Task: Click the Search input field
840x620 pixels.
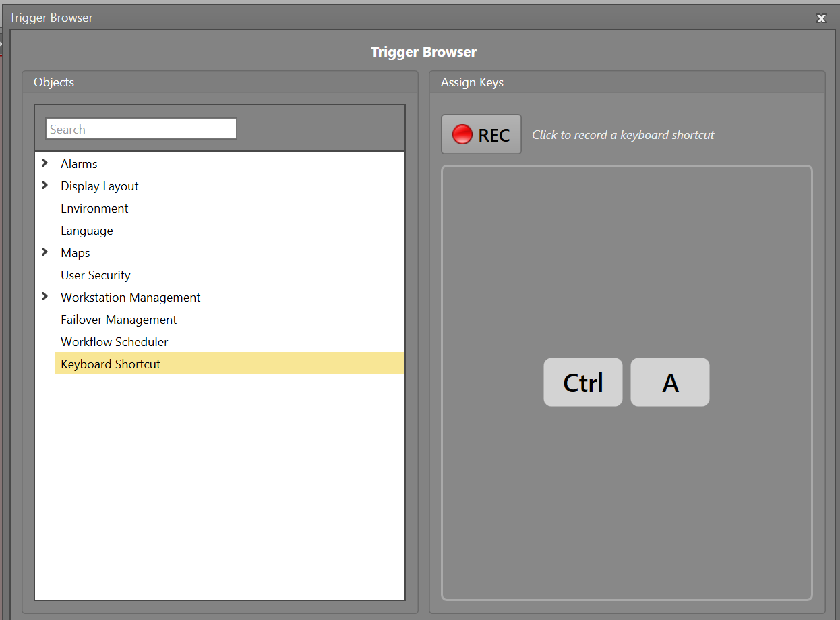Action: point(141,129)
